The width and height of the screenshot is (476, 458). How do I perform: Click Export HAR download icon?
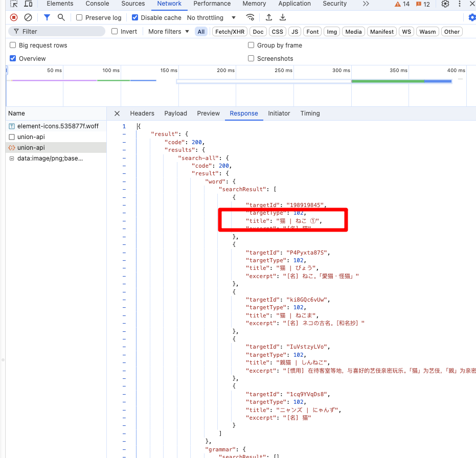pos(283,17)
